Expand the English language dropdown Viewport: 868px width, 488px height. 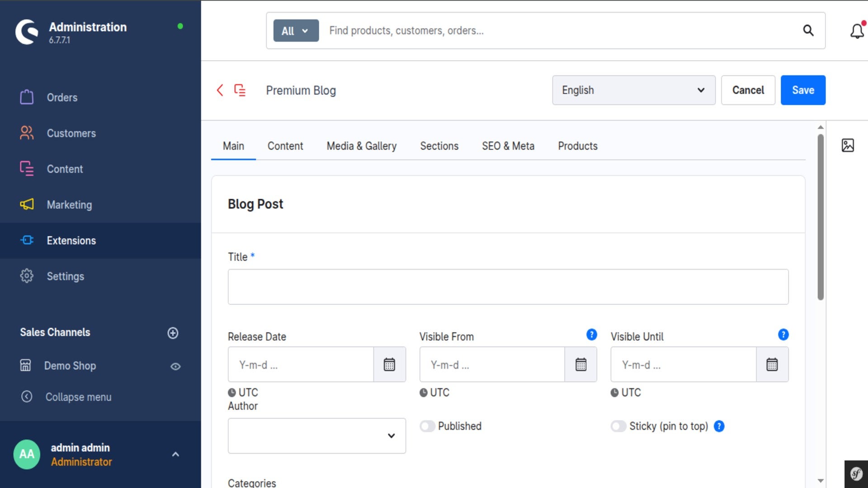[633, 90]
